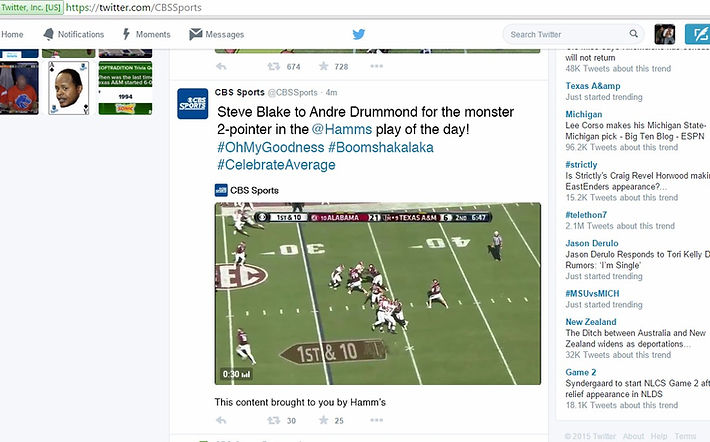Go to Home tab
Screen dimensions: 710x442
(x=12, y=34)
